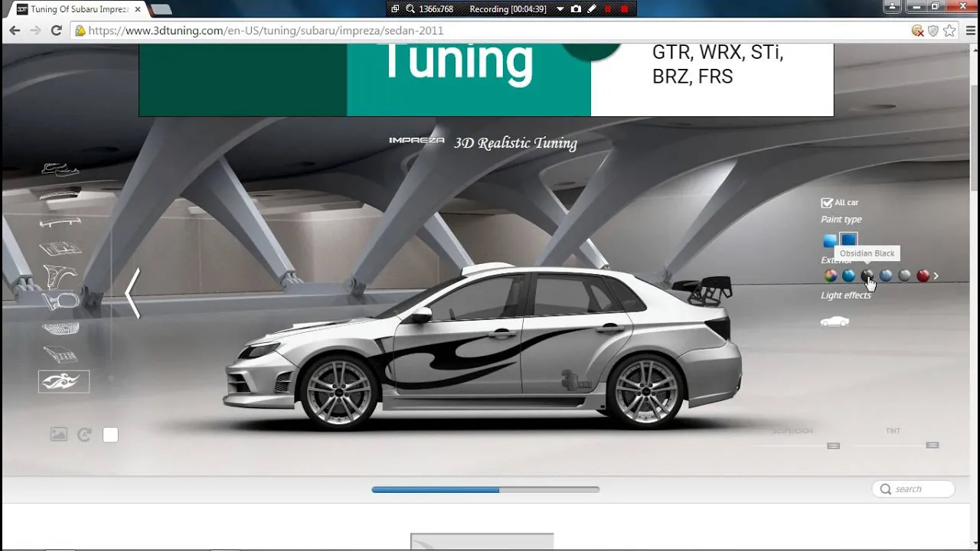Pause the screen recording
The height and width of the screenshot is (551, 980).
(x=608, y=9)
